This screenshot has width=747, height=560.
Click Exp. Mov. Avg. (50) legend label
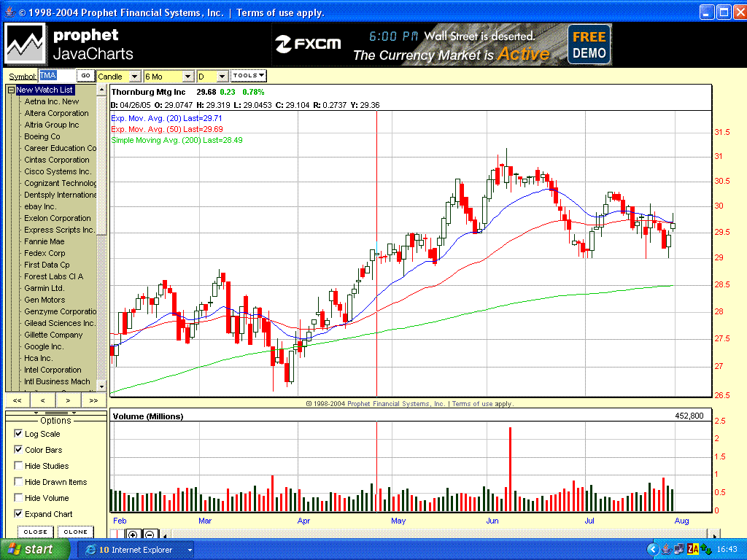167,129
